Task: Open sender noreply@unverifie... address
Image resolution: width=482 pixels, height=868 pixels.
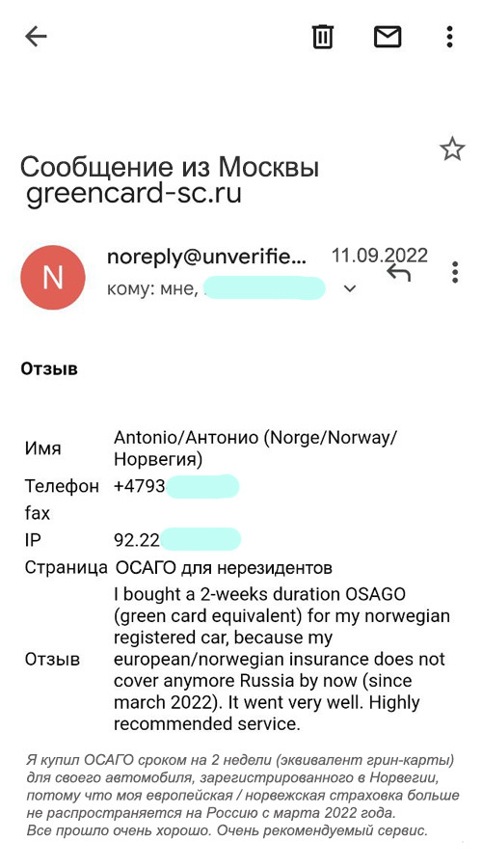Action: point(206,257)
